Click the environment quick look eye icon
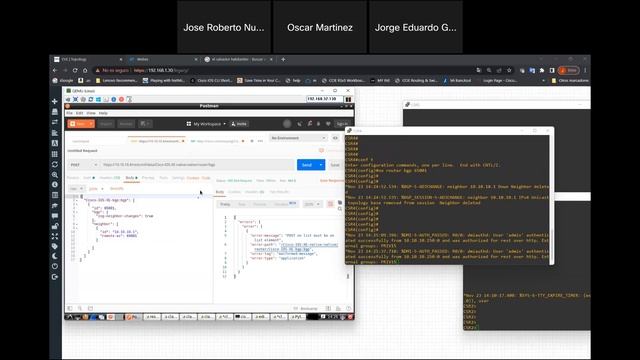 coord(336,138)
